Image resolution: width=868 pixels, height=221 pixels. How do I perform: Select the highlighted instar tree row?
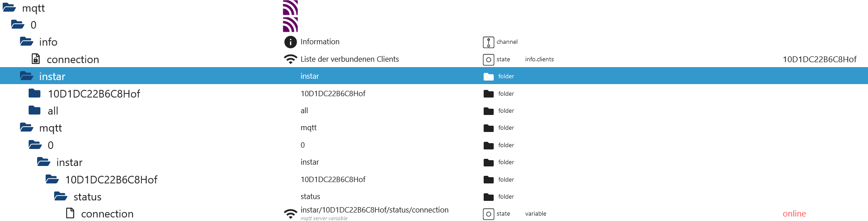click(x=434, y=76)
